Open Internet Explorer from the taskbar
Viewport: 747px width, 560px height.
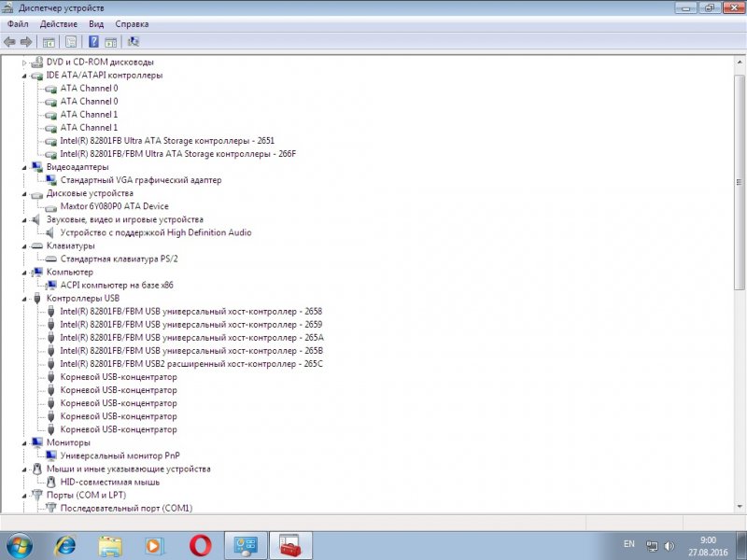(65, 545)
